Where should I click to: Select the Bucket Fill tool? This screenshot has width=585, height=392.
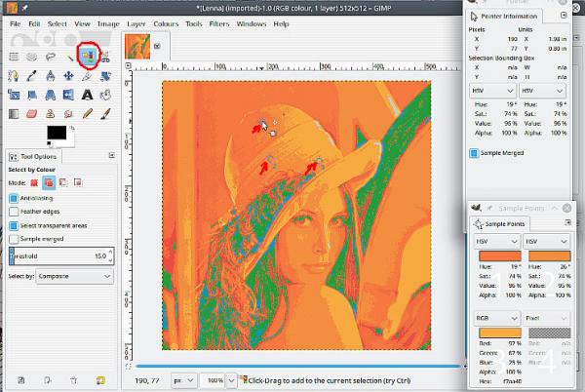pos(105,95)
